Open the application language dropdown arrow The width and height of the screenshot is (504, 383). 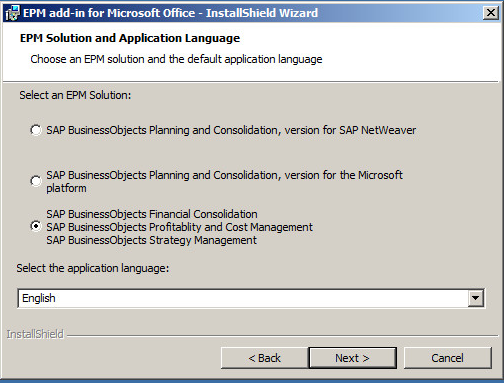coord(475,298)
